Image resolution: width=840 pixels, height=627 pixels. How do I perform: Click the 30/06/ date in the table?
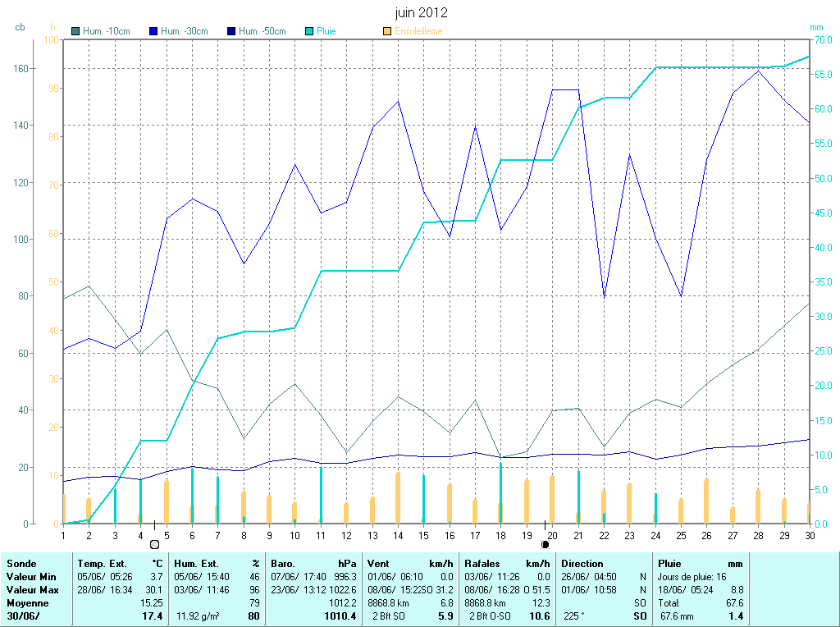click(x=24, y=616)
